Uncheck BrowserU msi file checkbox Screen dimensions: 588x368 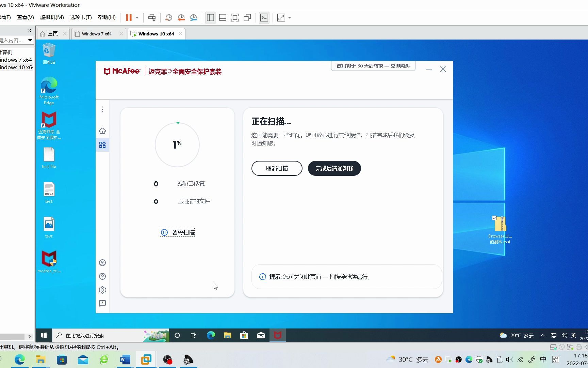(494, 218)
